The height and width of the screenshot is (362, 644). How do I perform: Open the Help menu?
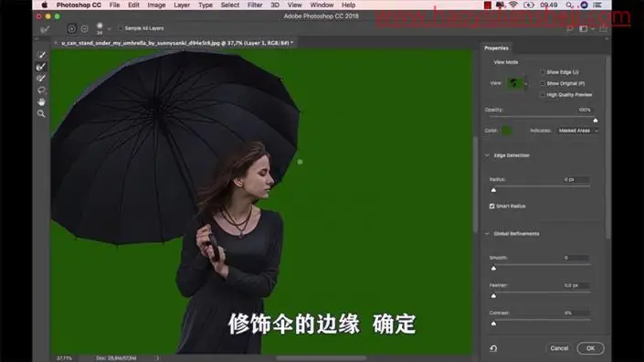pos(348,5)
